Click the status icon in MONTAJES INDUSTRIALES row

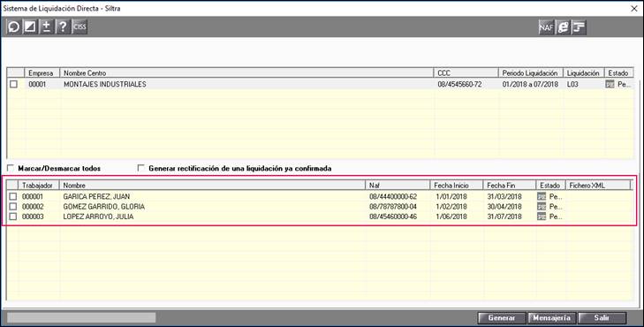click(x=610, y=84)
